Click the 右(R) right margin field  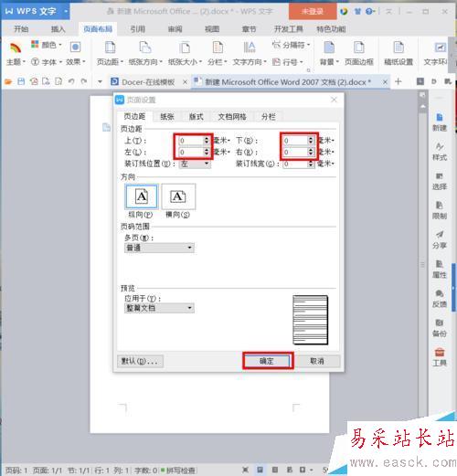pyautogui.click(x=295, y=152)
